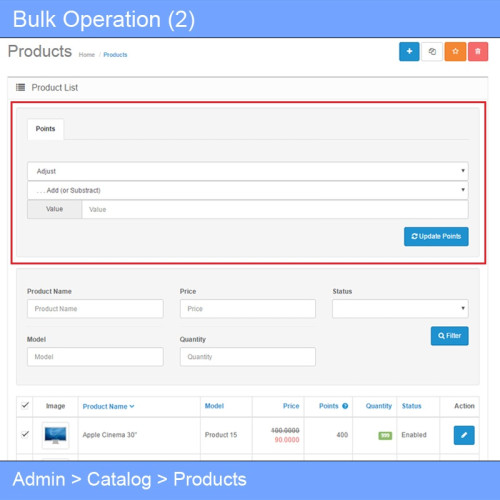Expand the Status filter dropdown
500x500 pixels.
pyautogui.click(x=400, y=309)
